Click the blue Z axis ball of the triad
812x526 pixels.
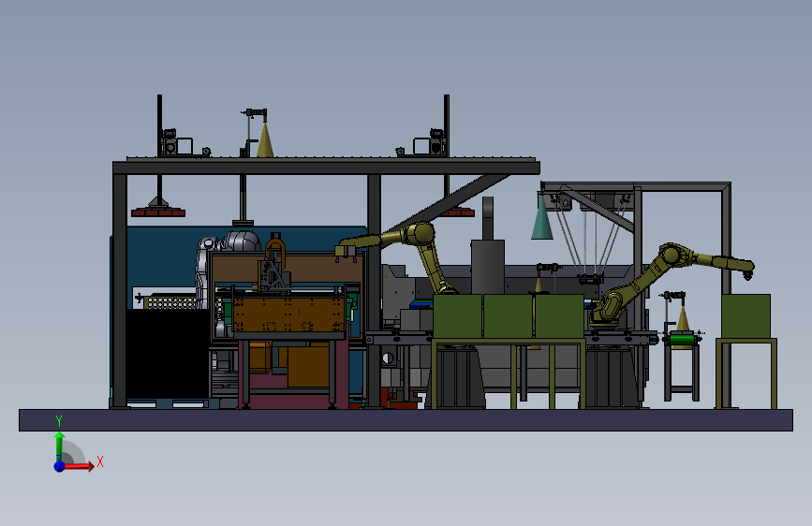[x=59, y=466]
